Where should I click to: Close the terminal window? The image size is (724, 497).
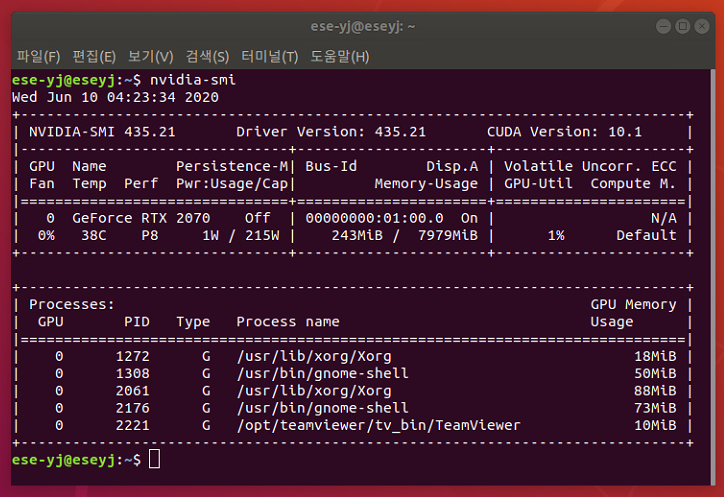tap(702, 26)
